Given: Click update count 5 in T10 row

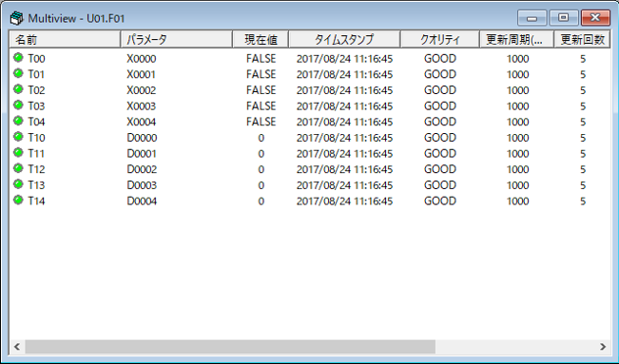Looking at the screenshot, I should pyautogui.click(x=583, y=138).
